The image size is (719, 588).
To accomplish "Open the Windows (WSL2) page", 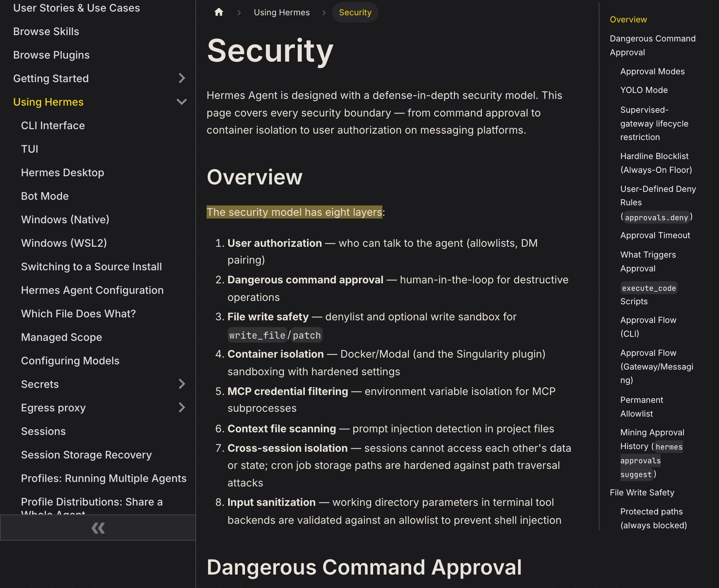I will tap(64, 243).
